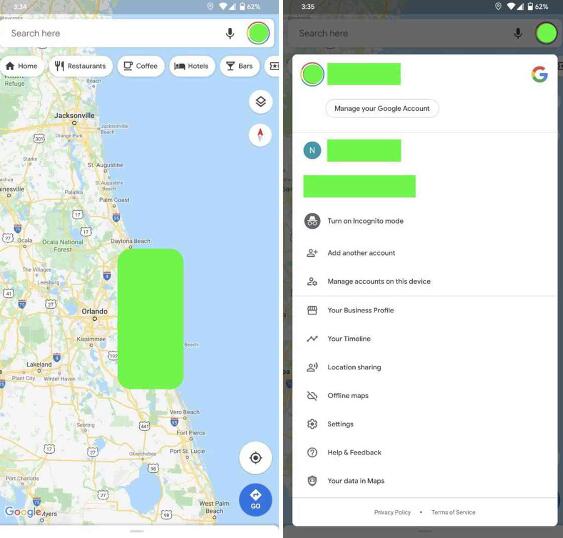
Task: Select the Restaurants chip
Action: pos(80,66)
